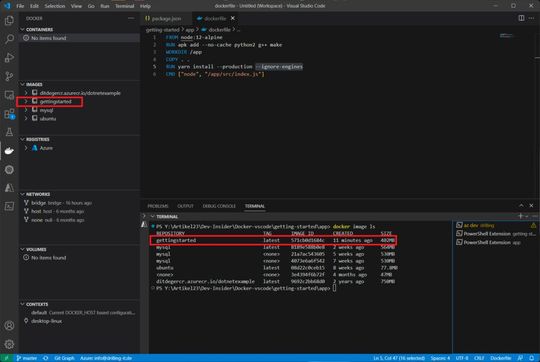This screenshot has height=362, width=540.
Task: Open the Explorer view in activity bar
Action: pos(9,20)
